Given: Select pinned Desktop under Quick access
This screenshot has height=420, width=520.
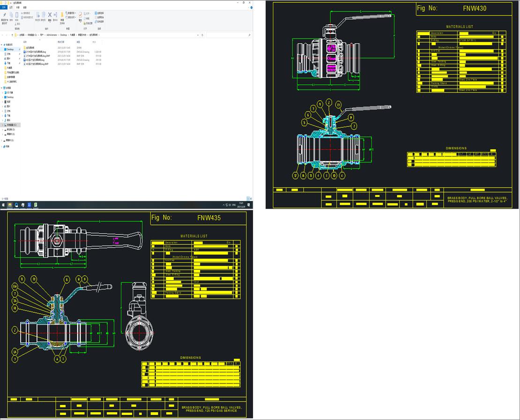Looking at the screenshot, I should click(10, 49).
